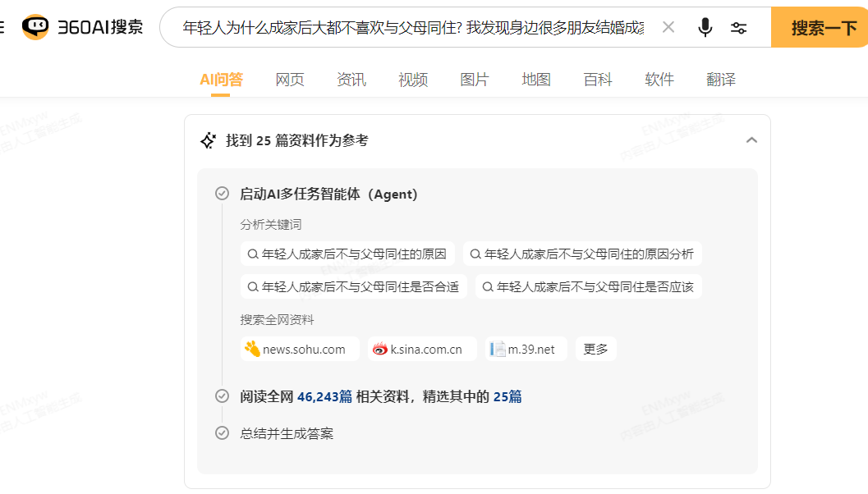This screenshot has width=868, height=494.
Task: Click the checkmark icon beside 总结并生成答案
Action: tap(222, 433)
